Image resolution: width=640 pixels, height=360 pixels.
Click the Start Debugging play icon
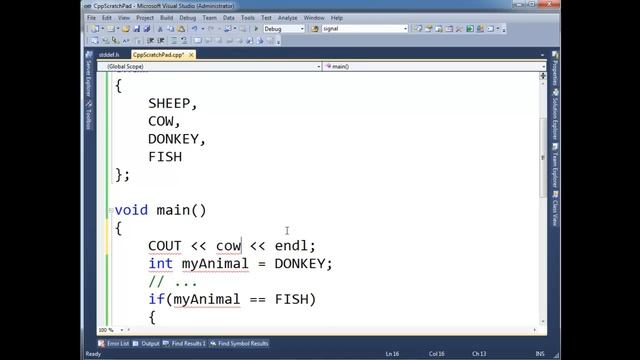[x=256, y=29]
